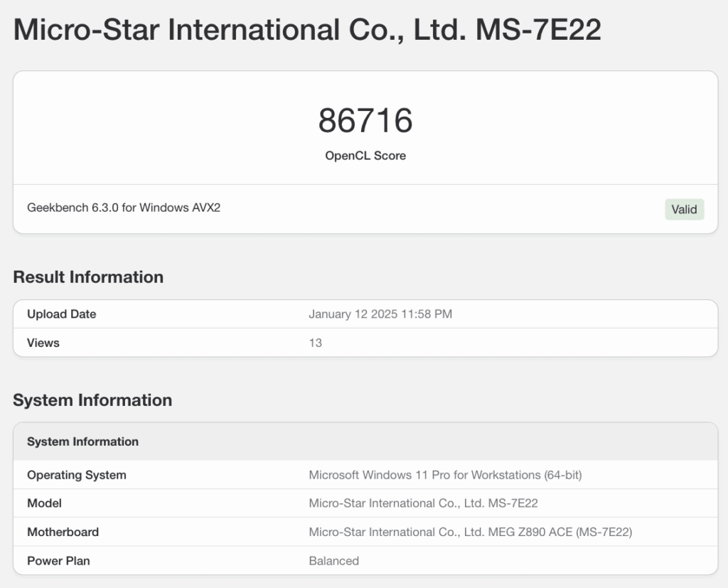The width and height of the screenshot is (728, 588).
Task: Click the Operating System row label
Action: pyautogui.click(x=77, y=475)
